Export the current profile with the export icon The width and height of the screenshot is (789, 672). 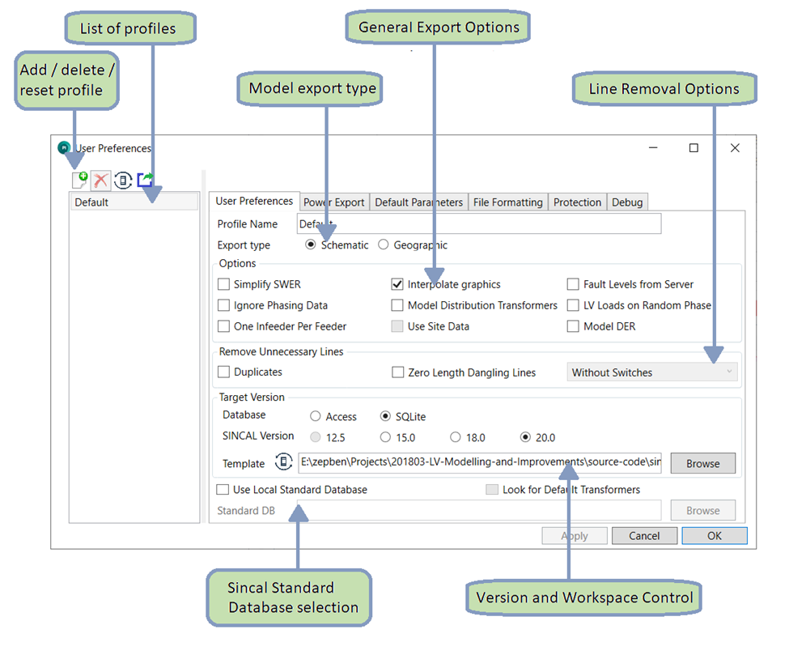click(x=146, y=181)
